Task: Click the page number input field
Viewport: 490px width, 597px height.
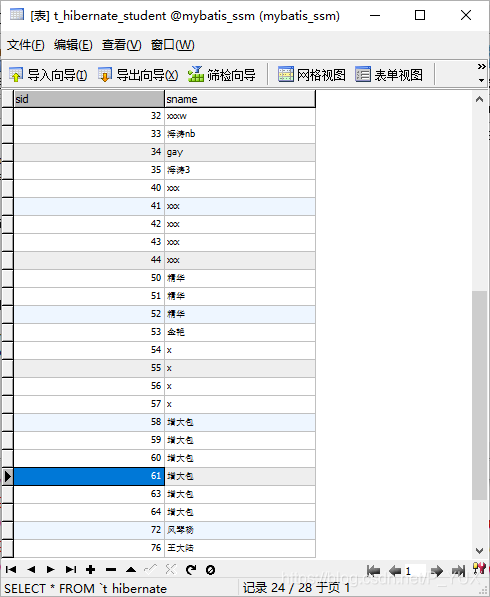Action: pyautogui.click(x=415, y=571)
